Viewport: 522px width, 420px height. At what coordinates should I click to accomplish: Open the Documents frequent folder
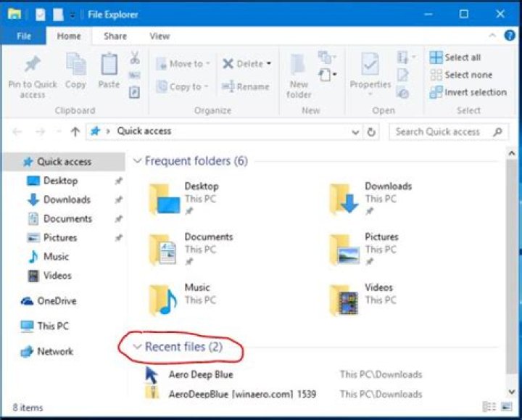tap(191, 250)
